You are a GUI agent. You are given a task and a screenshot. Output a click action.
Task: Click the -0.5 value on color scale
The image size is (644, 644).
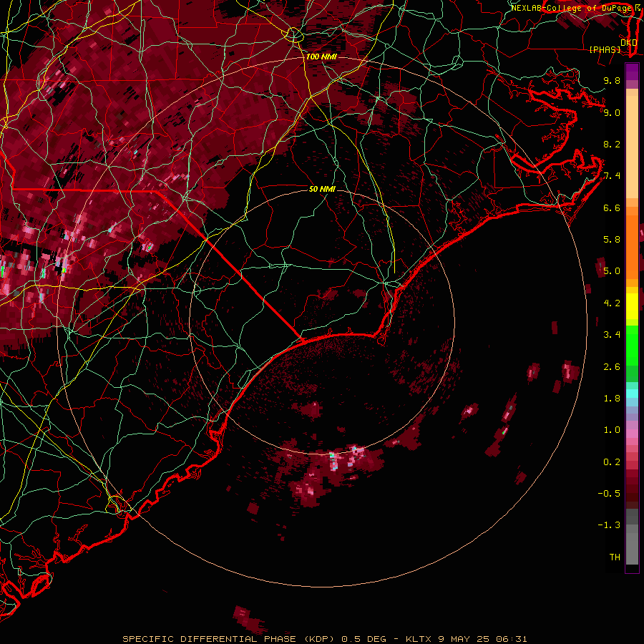(x=609, y=494)
